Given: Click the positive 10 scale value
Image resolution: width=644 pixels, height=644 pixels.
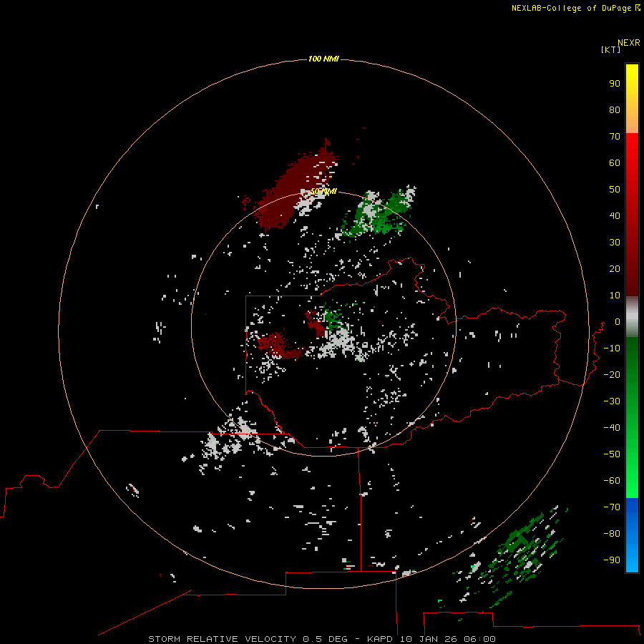Looking at the screenshot, I should [x=615, y=296].
